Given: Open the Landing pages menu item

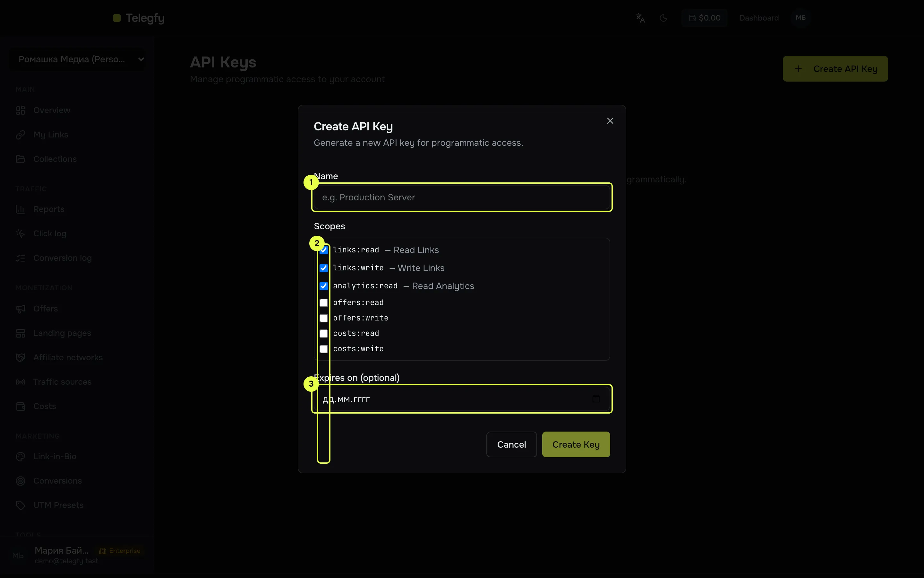Looking at the screenshot, I should pyautogui.click(x=76, y=333).
